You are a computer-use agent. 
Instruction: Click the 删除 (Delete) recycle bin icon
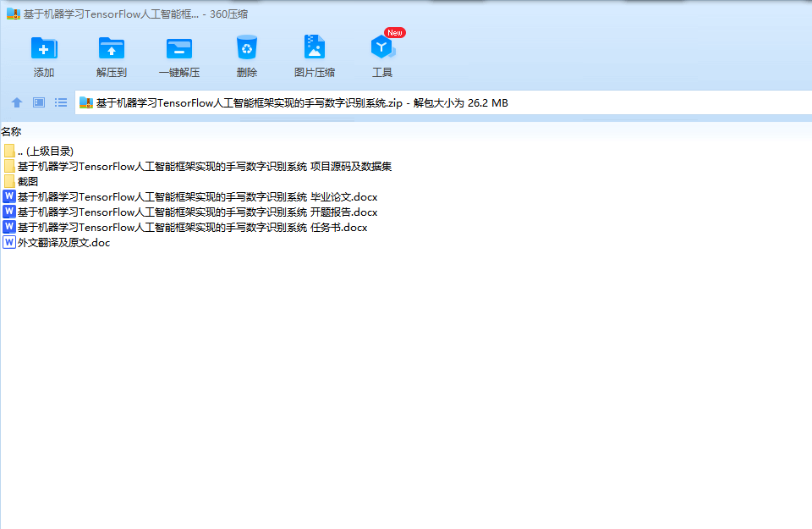pos(246,47)
